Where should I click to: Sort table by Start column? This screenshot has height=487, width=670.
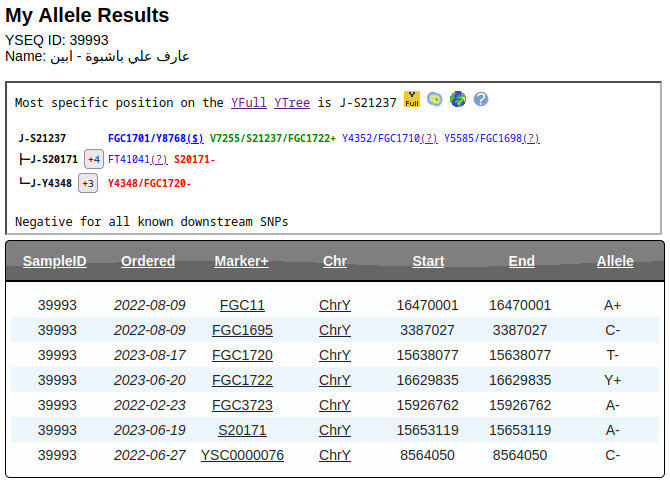[x=428, y=261]
